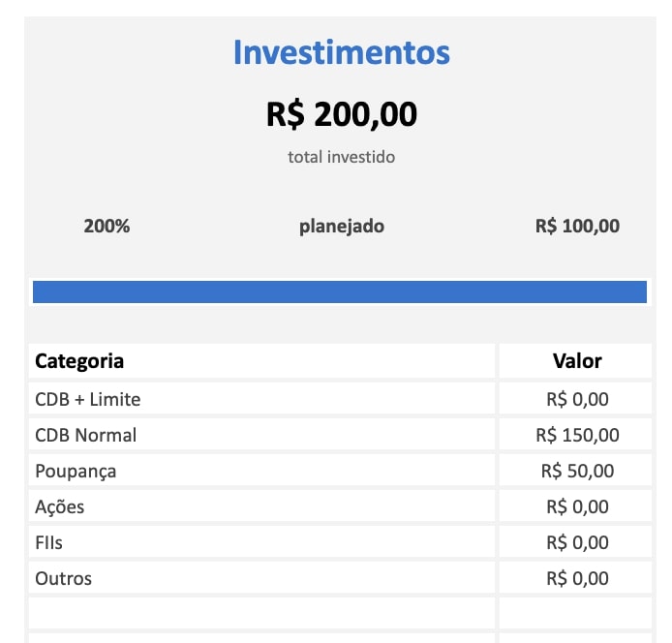This screenshot has height=643, width=672.
Task: Select the Ações category cell
Action: click(x=261, y=506)
